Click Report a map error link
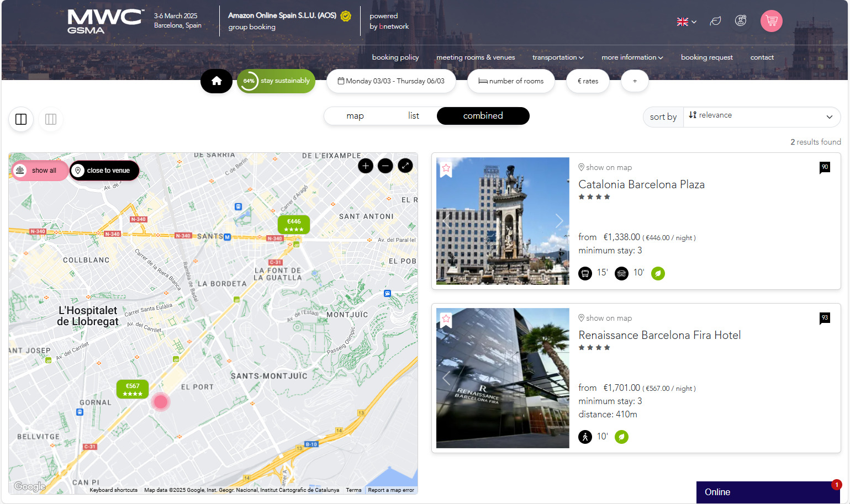 click(x=391, y=490)
